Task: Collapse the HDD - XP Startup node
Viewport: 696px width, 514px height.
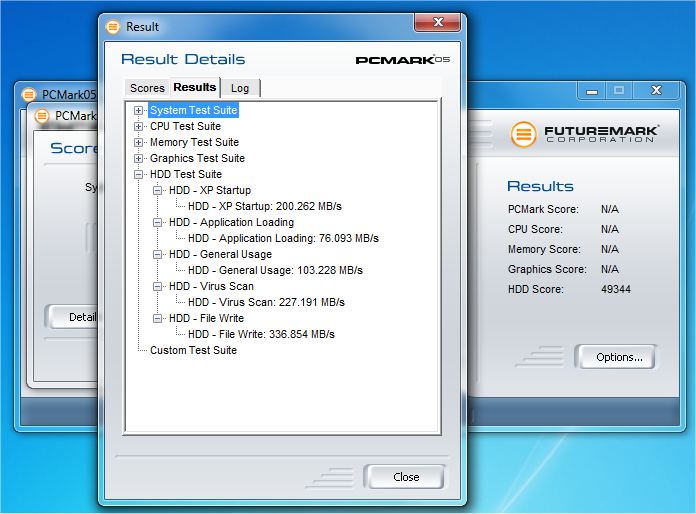Action: click(x=158, y=190)
